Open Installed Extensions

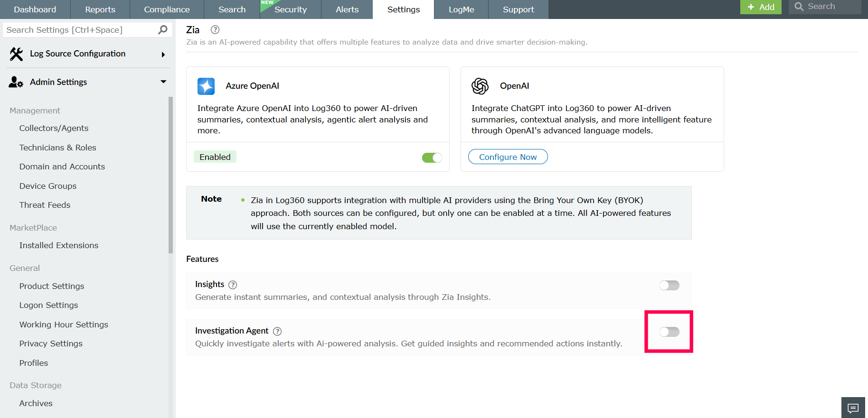coord(59,245)
